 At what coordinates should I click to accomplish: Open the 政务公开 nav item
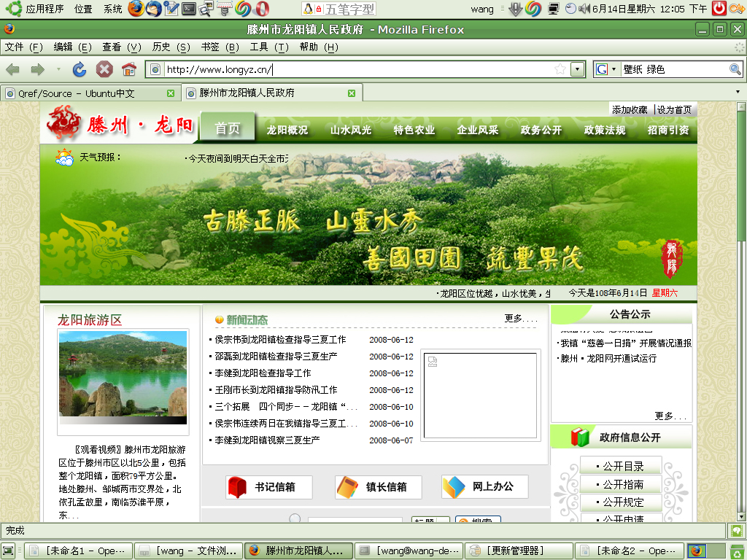pos(541,130)
